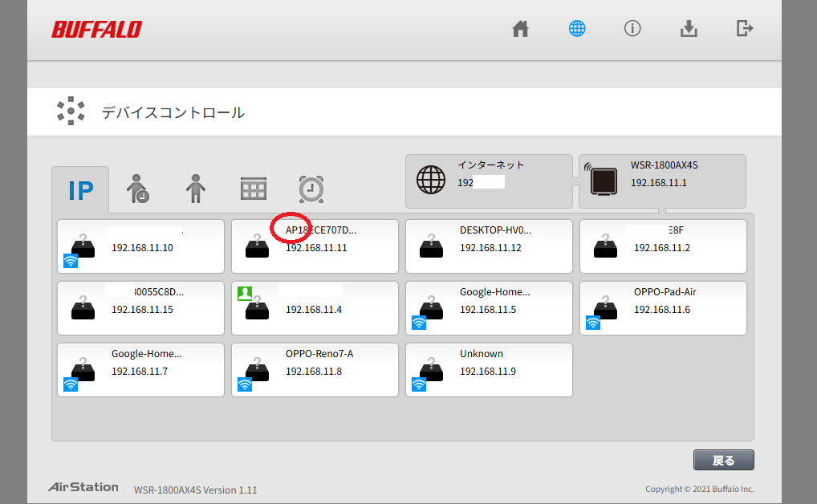Click Wi-Fi badge on 192.168.11.10 device
Screen dimensions: 817x504
coord(71,261)
